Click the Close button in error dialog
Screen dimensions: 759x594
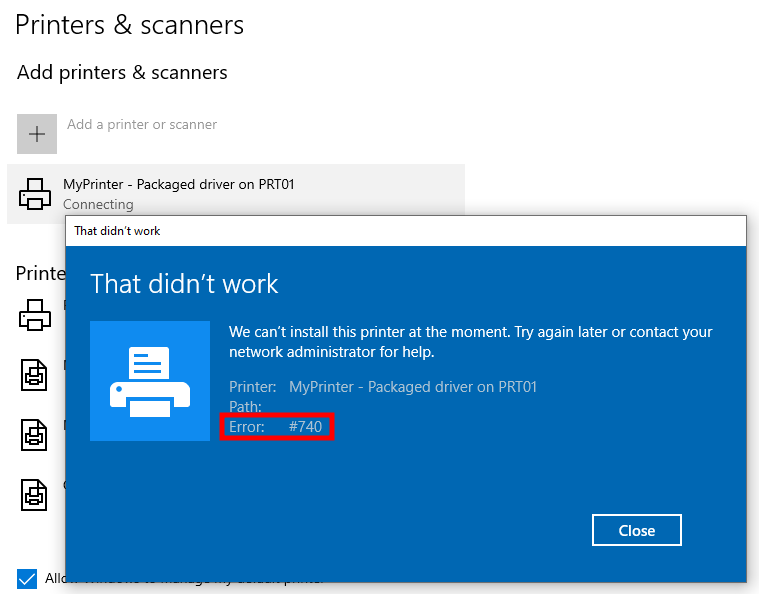(x=637, y=530)
